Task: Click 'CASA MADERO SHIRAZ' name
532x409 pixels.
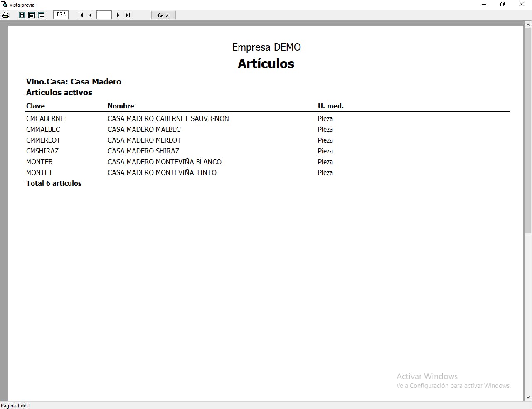Action: (x=143, y=151)
